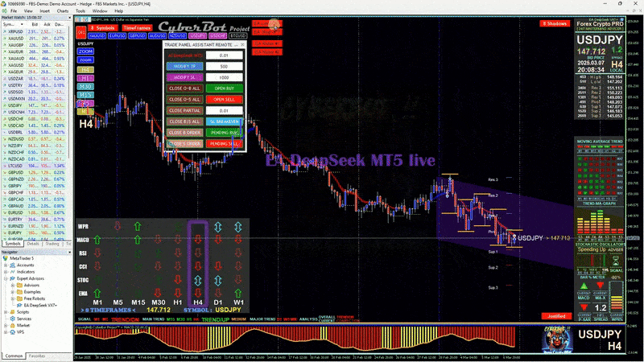Edit the stop loss value 1000 field
The height and width of the screenshot is (362, 644).
pyautogui.click(x=225, y=77)
